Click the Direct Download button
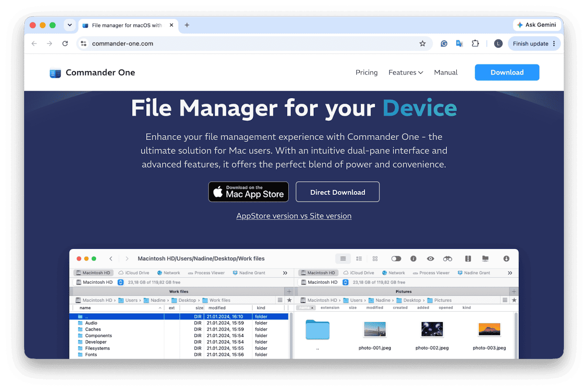 click(x=337, y=192)
